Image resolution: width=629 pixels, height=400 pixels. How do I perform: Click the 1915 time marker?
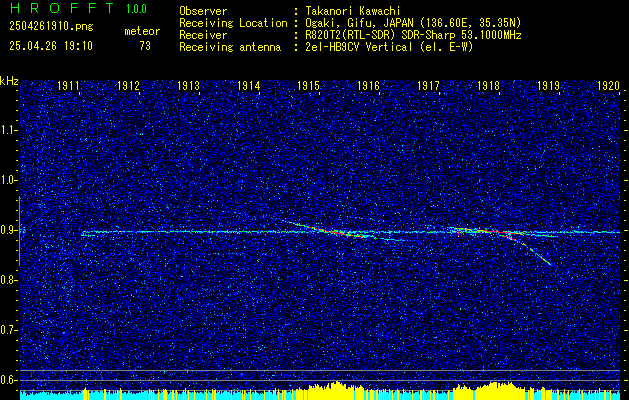coord(308,86)
